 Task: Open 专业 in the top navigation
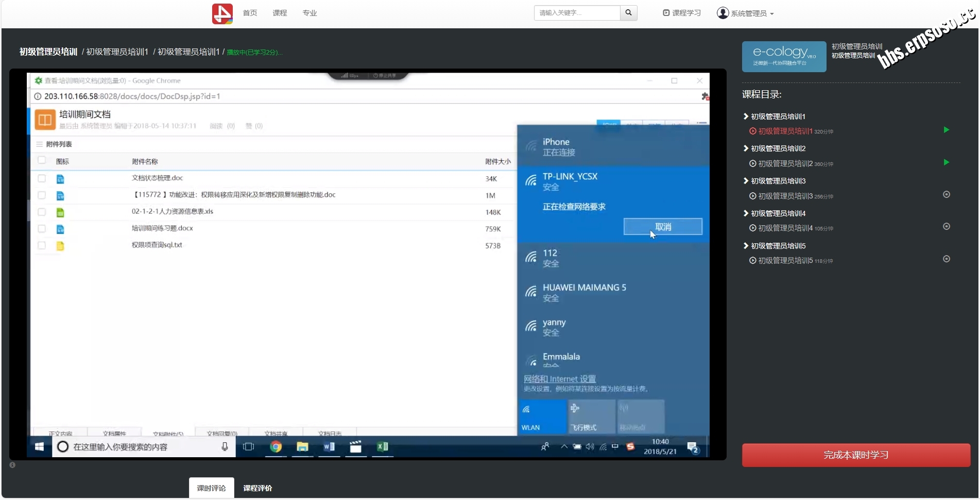pos(310,13)
